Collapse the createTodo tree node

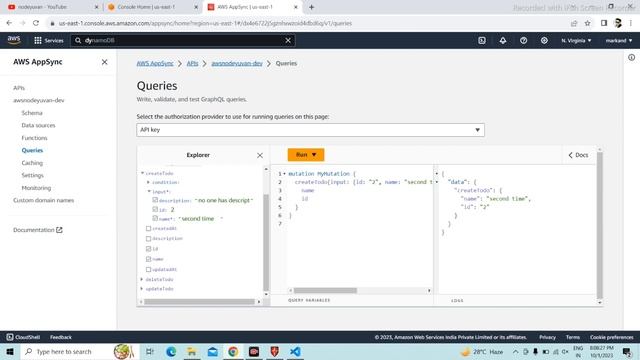coord(142,173)
